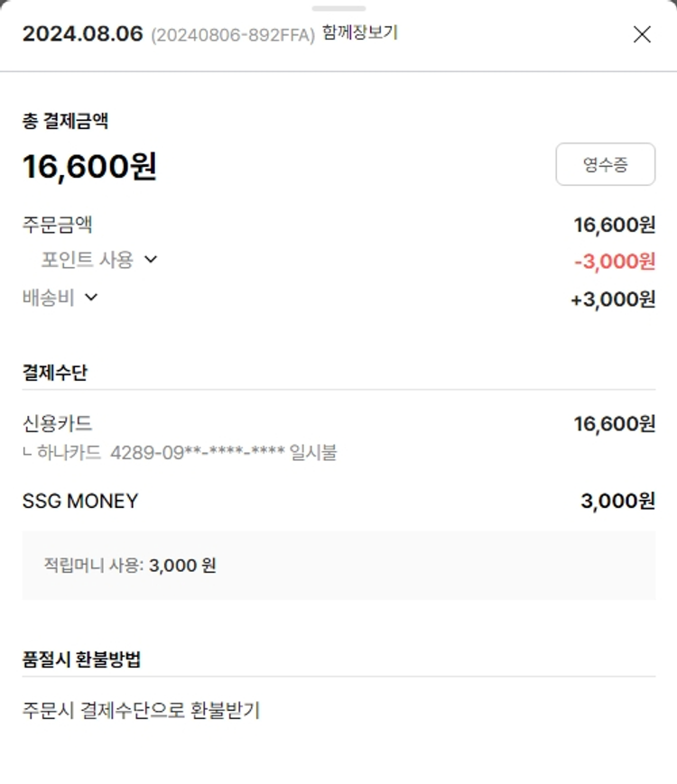The width and height of the screenshot is (677, 784).
Task: Open the 영수증 receipt button
Action: click(605, 164)
